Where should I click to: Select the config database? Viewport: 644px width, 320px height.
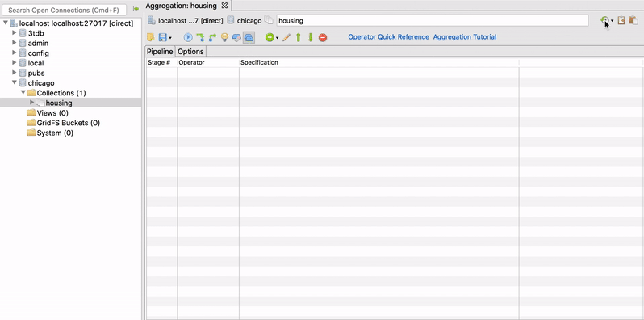pos(39,53)
